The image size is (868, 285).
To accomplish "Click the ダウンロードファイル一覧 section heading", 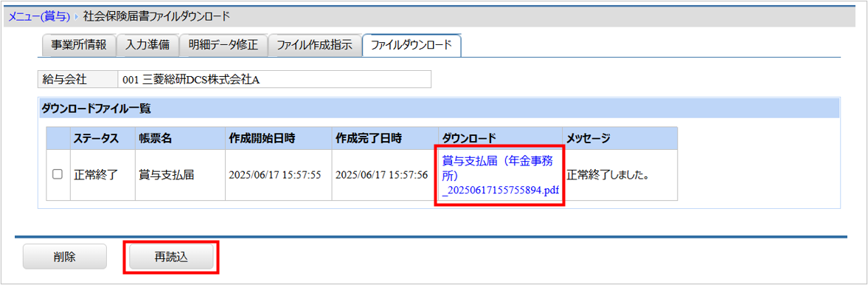I will pyautogui.click(x=97, y=109).
